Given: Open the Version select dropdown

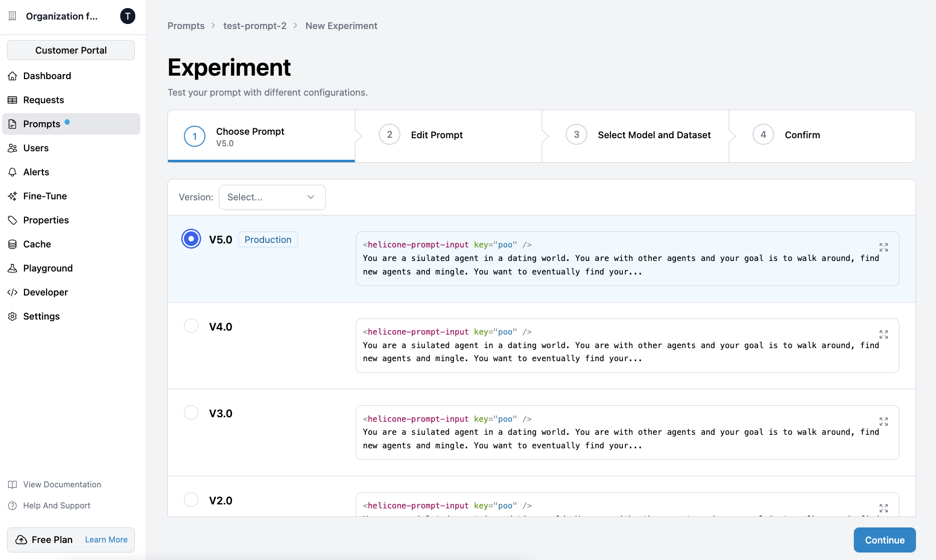Looking at the screenshot, I should point(272,197).
